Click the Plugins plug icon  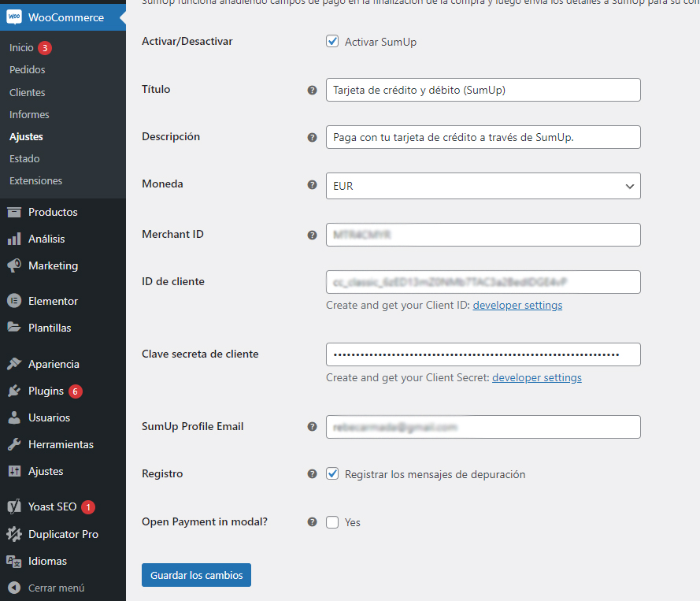pyautogui.click(x=14, y=391)
